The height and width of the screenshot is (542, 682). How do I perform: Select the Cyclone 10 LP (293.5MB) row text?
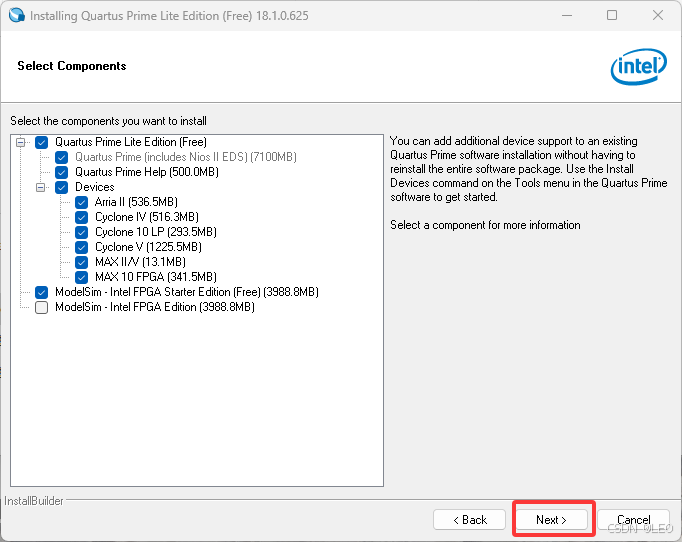point(156,232)
